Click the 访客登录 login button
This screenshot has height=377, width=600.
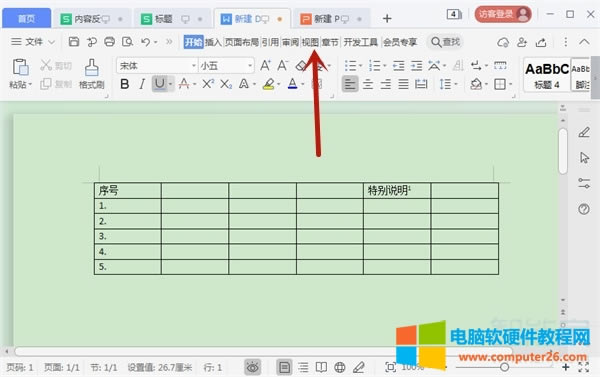pos(503,15)
